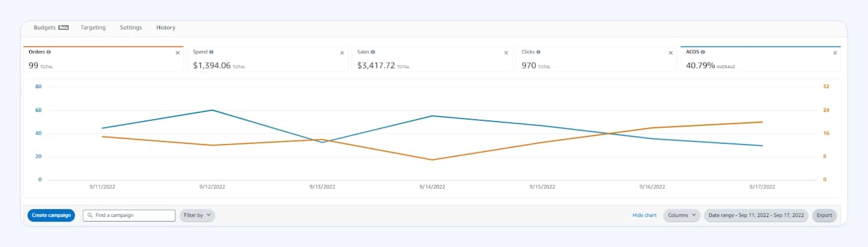
Task: Switch to the Targeting tab
Action: [x=93, y=27]
